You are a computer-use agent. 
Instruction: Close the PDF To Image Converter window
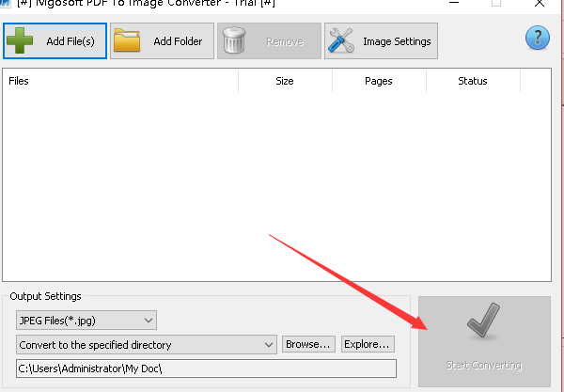point(540,3)
